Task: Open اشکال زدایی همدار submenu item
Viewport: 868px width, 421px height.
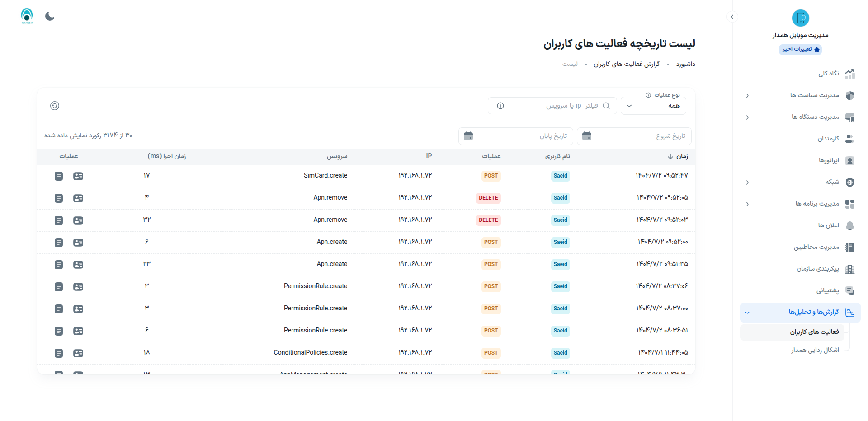Action: pos(815,350)
